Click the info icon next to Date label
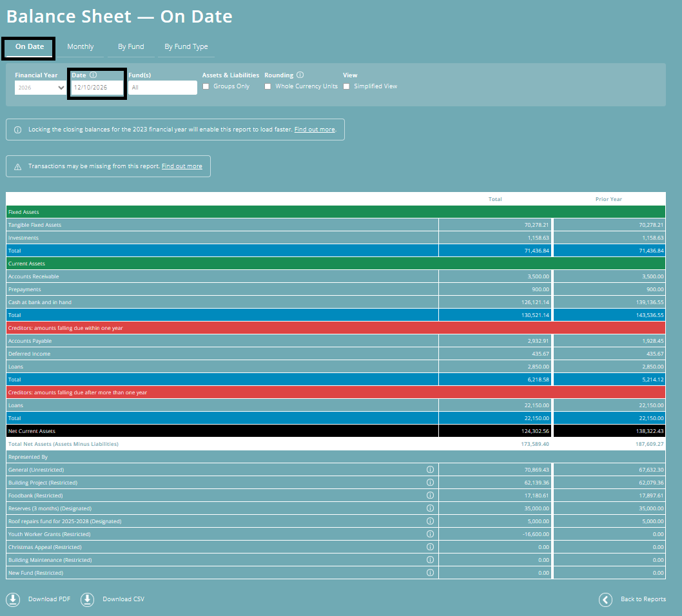682x616 pixels. pos(93,75)
